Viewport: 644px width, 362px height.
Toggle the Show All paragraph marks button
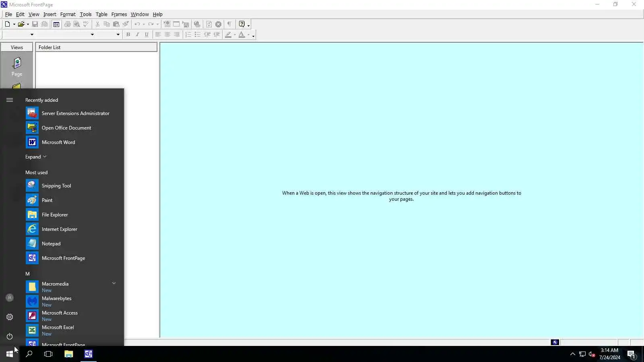coord(229,24)
